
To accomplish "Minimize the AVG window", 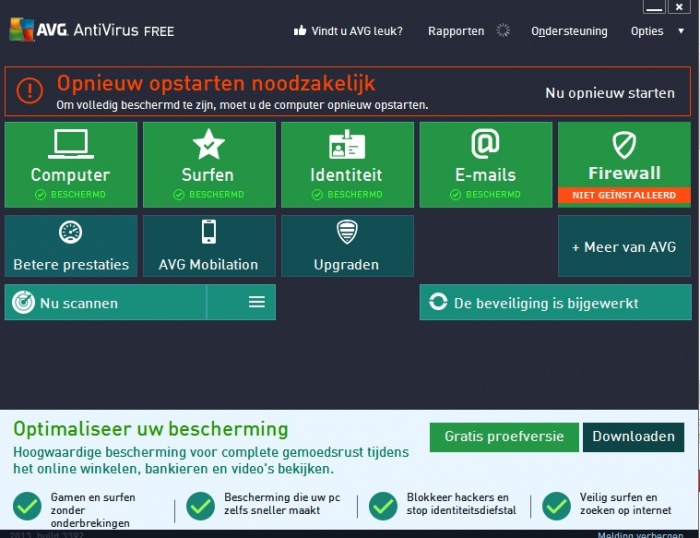I will point(654,7).
